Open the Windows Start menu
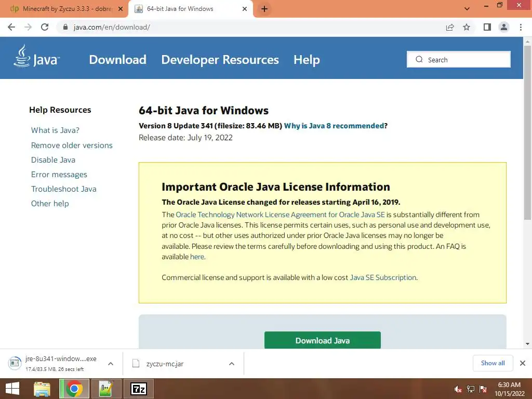Image resolution: width=532 pixels, height=399 pixels. [x=12, y=389]
